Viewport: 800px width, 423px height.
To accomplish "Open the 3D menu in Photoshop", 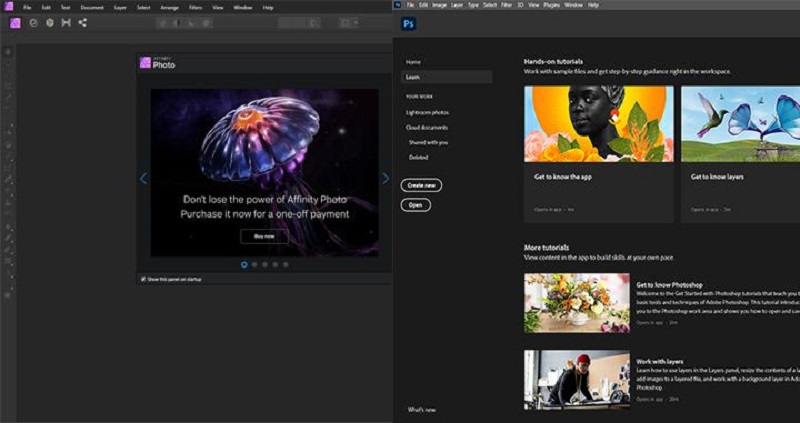I will [520, 5].
